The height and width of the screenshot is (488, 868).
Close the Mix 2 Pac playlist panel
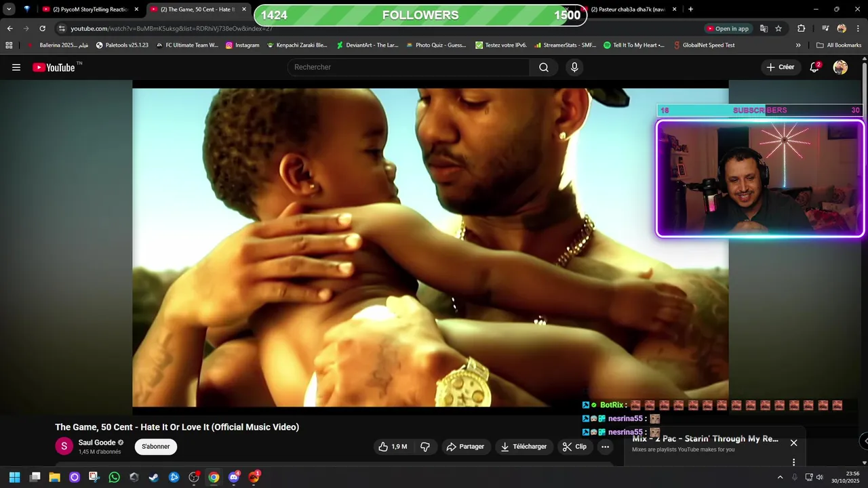[x=793, y=443]
